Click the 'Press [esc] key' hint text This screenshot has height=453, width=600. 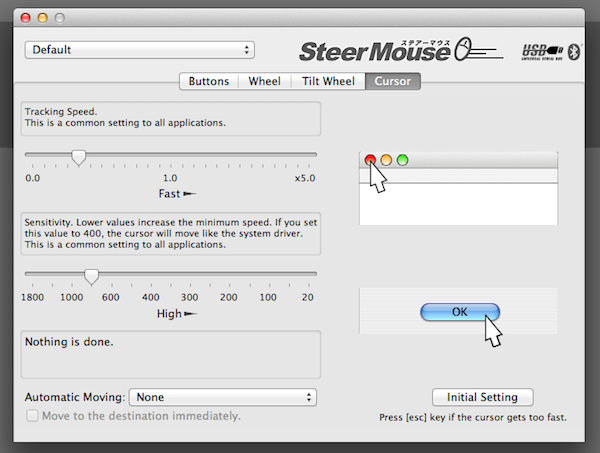coord(473,417)
